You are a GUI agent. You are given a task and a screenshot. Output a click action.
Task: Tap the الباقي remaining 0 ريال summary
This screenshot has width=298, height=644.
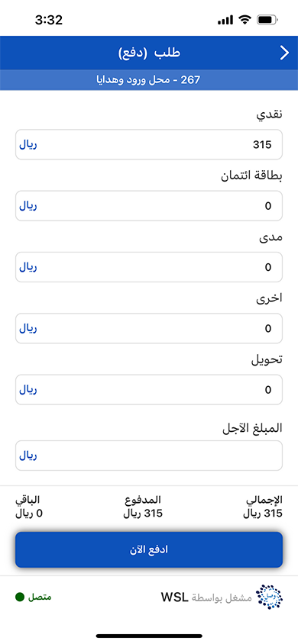coord(29,507)
